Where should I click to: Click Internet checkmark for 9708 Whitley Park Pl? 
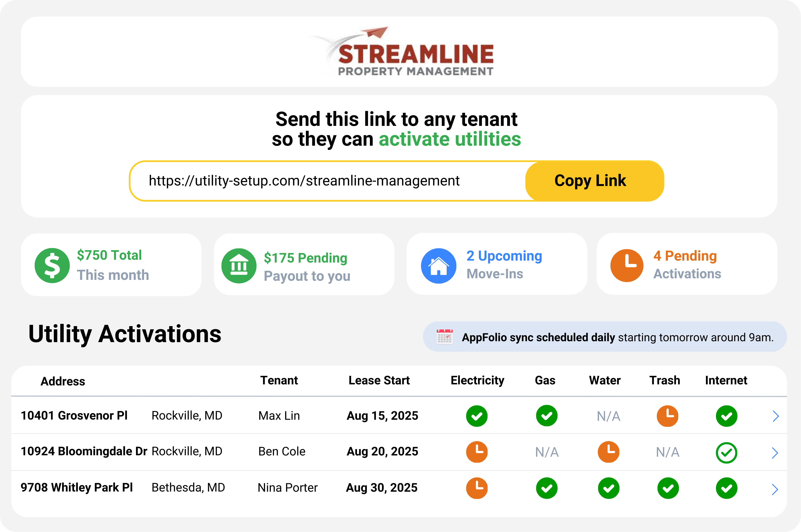pyautogui.click(x=726, y=488)
